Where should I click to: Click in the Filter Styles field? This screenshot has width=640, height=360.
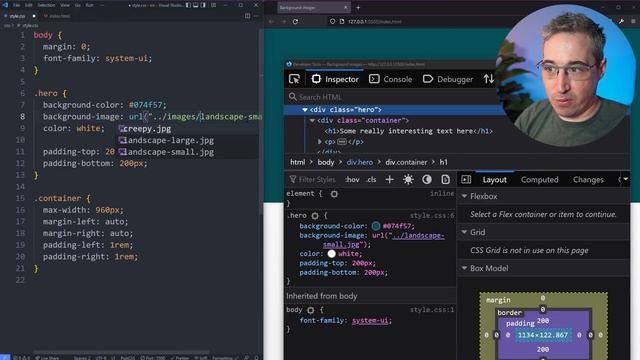[x=317, y=180]
